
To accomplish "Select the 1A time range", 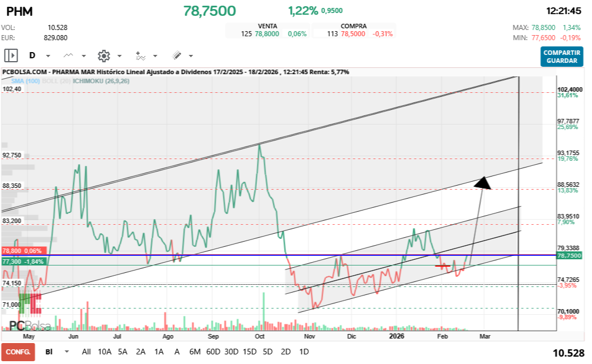I will [159, 352].
